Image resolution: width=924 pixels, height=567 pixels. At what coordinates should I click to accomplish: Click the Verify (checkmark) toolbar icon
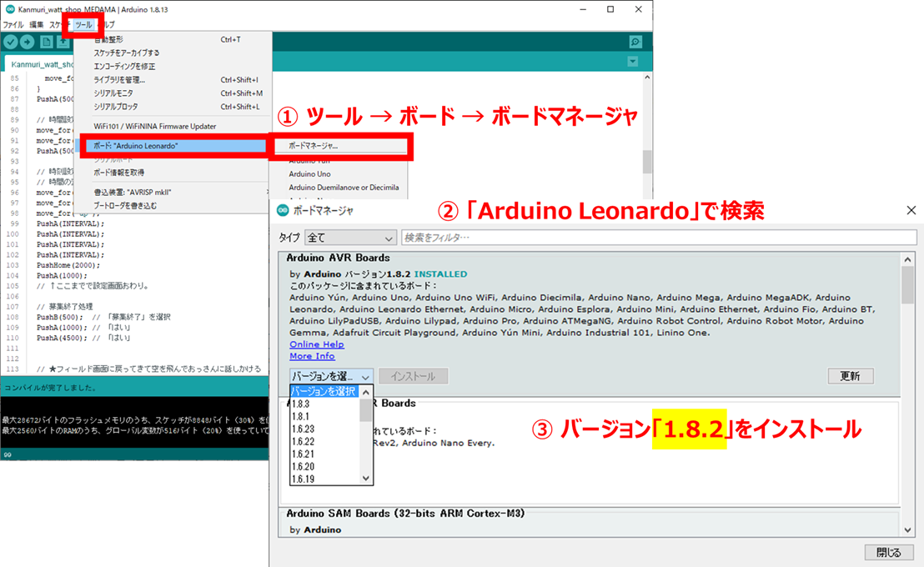[x=11, y=42]
